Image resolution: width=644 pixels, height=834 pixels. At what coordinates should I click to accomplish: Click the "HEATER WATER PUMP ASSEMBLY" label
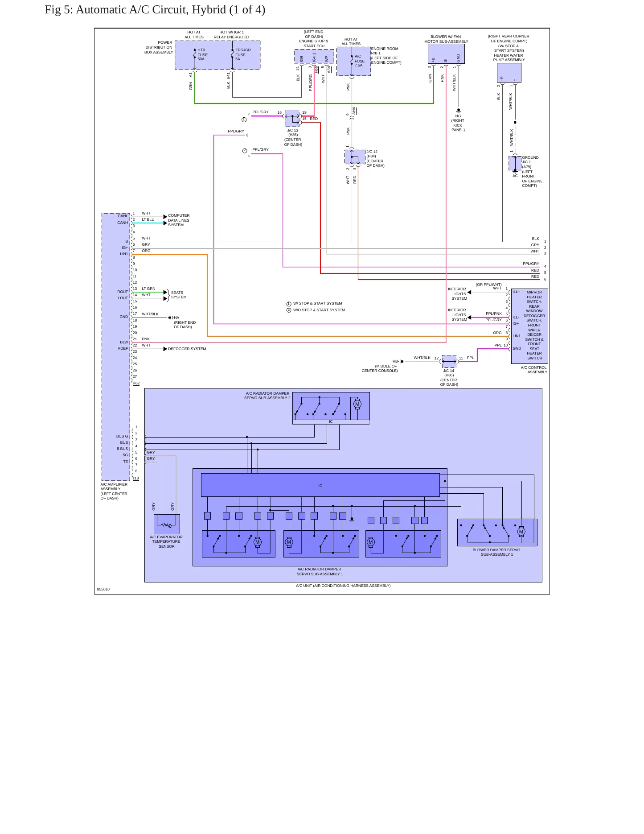tap(509, 58)
